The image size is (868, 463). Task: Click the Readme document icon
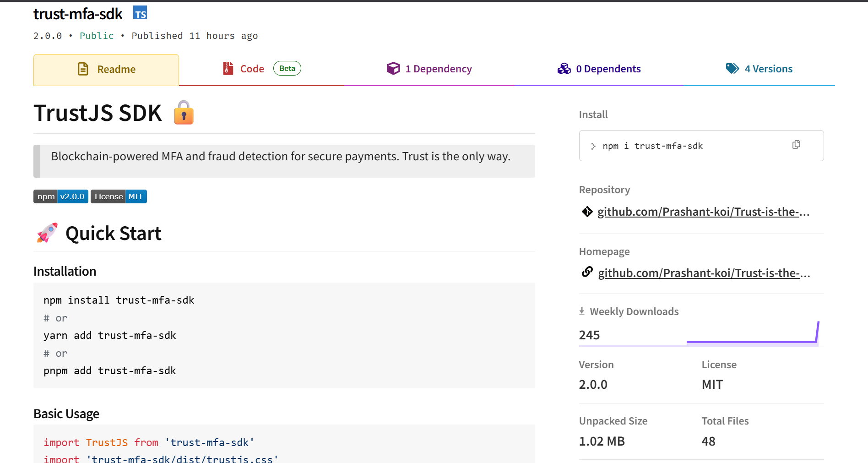[83, 69]
